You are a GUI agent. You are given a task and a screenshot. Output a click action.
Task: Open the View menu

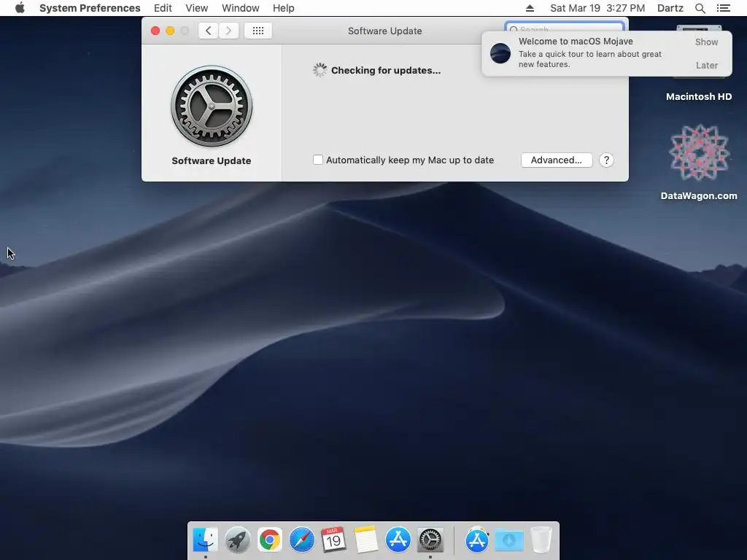pos(197,8)
